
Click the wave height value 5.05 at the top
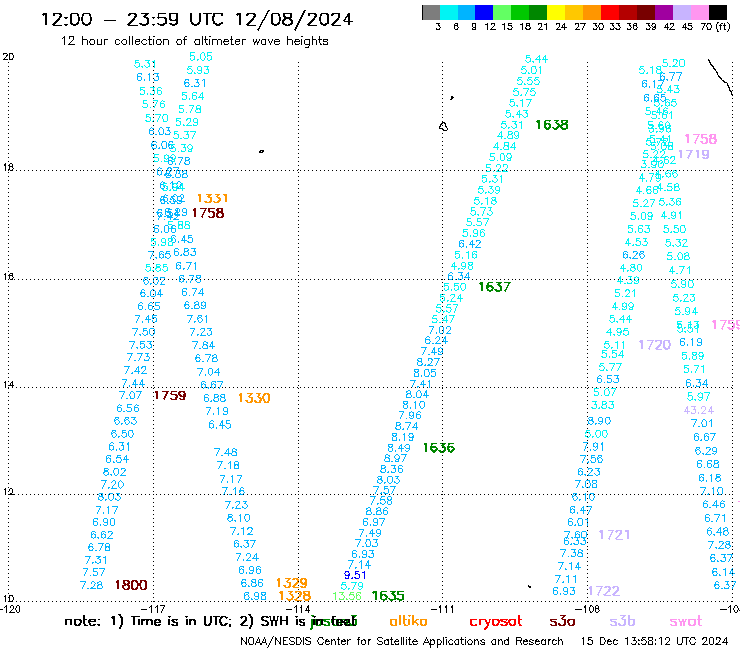click(x=201, y=57)
